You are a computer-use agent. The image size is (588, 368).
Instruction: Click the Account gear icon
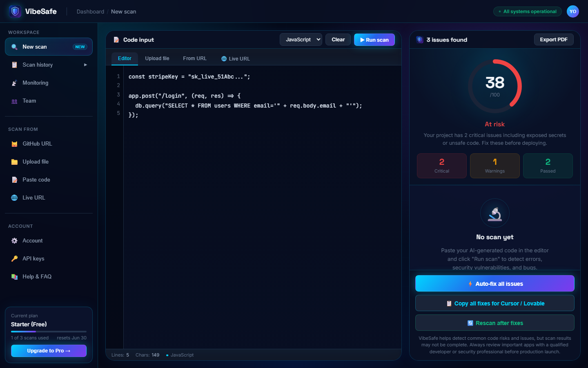coord(14,241)
